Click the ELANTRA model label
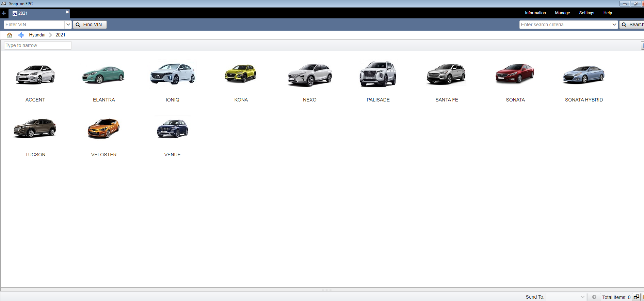The height and width of the screenshot is (301, 644). pyautogui.click(x=104, y=100)
